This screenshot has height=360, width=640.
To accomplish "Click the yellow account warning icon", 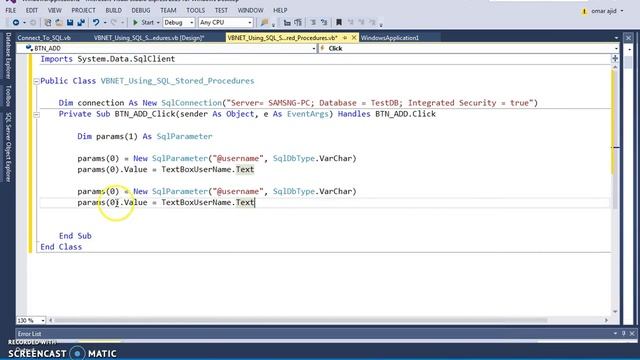I will pyautogui.click(x=584, y=11).
